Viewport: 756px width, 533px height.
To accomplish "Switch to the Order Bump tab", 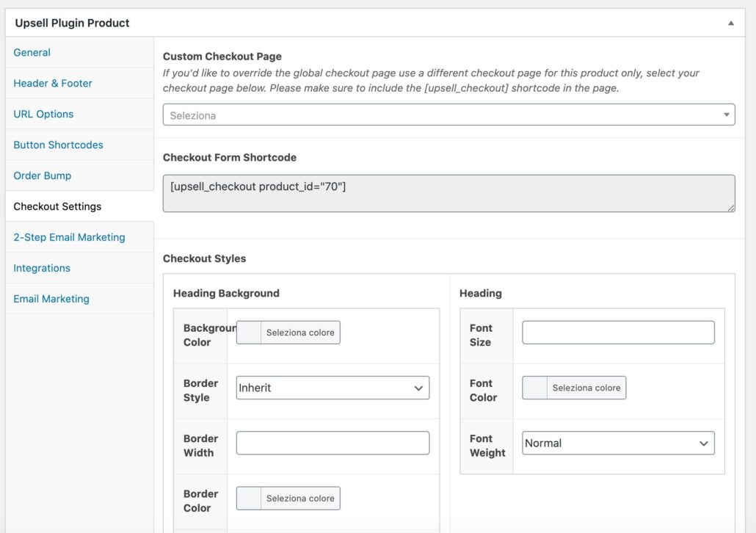I will (40, 175).
